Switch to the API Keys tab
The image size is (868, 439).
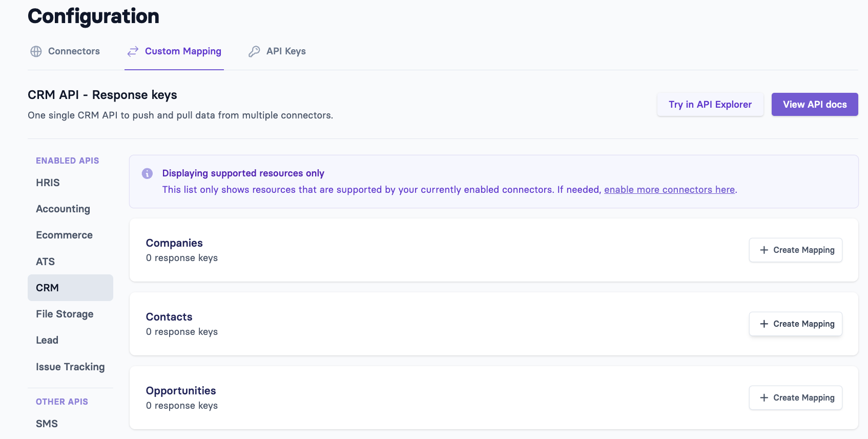tap(285, 51)
